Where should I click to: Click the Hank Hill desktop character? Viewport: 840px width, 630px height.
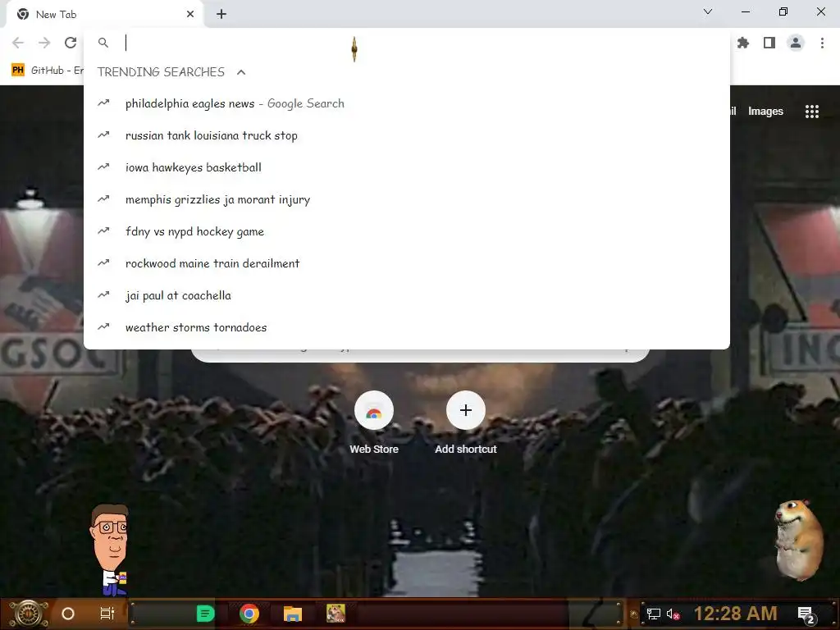[111, 550]
